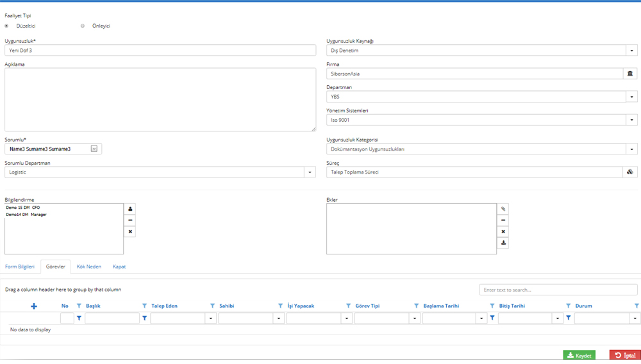The width and height of the screenshot is (641, 364).
Task: Click the red İptal button
Action: click(625, 356)
